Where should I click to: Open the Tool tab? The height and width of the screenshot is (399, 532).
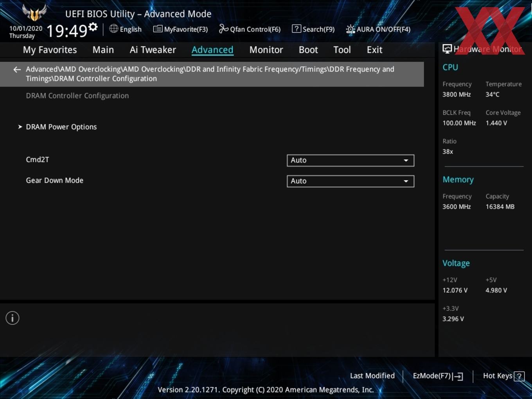pos(342,50)
